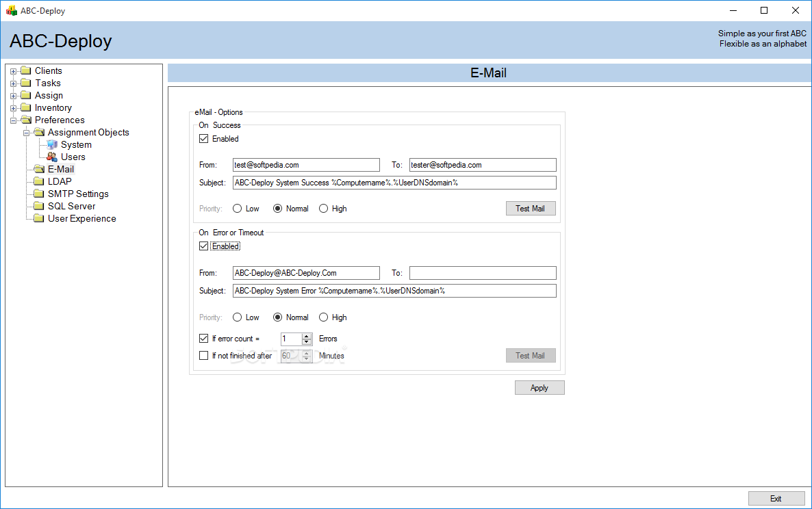Click the User Experience folder icon

pyautogui.click(x=39, y=219)
